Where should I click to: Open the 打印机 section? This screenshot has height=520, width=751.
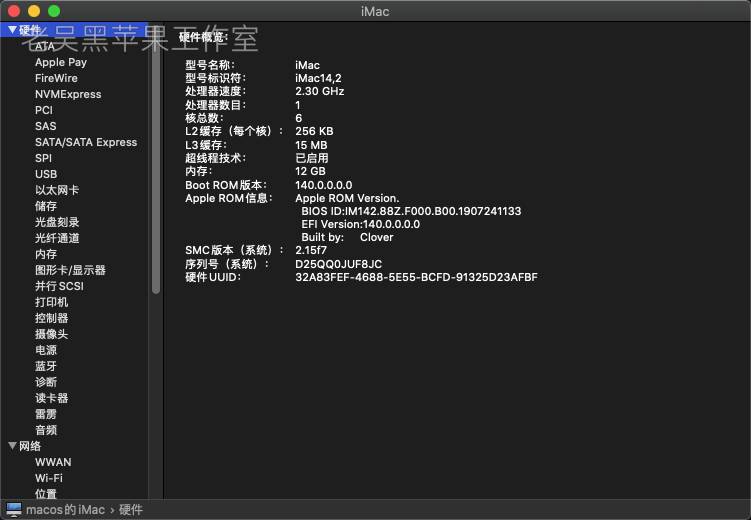[52, 302]
